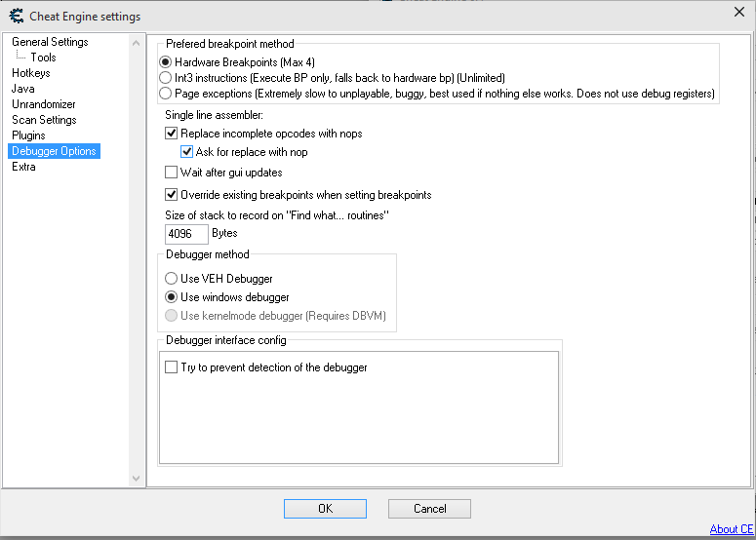Screen dimensions: 756x540
Task: Choose Int3 instructions breakpoint method
Action: click(166, 78)
